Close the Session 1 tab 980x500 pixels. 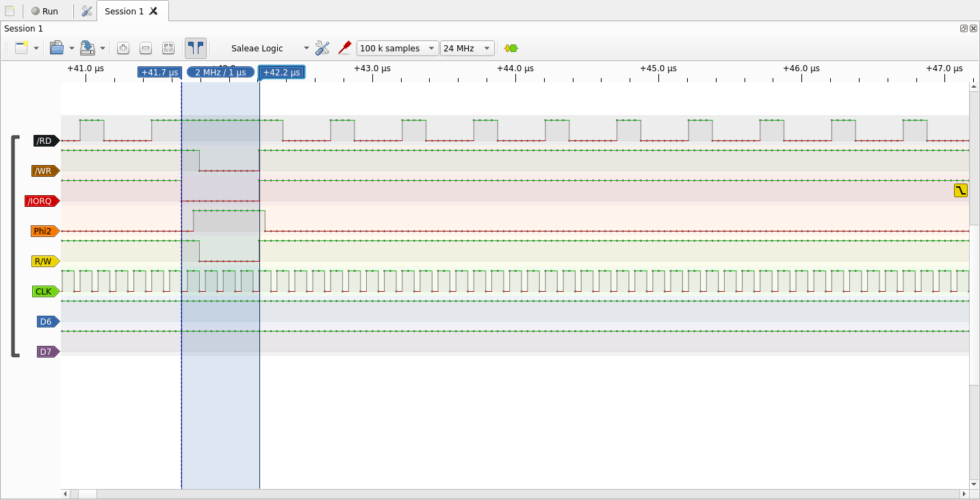coord(153,11)
